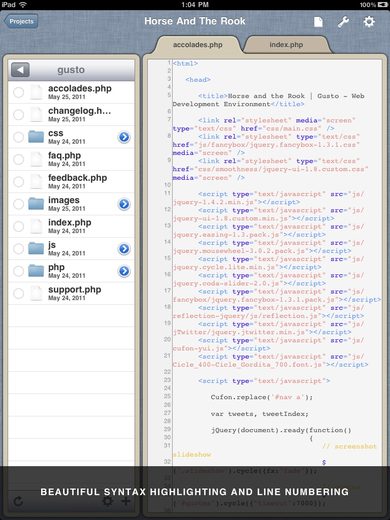
Task: Open faq.php in the file list
Action: point(71,159)
